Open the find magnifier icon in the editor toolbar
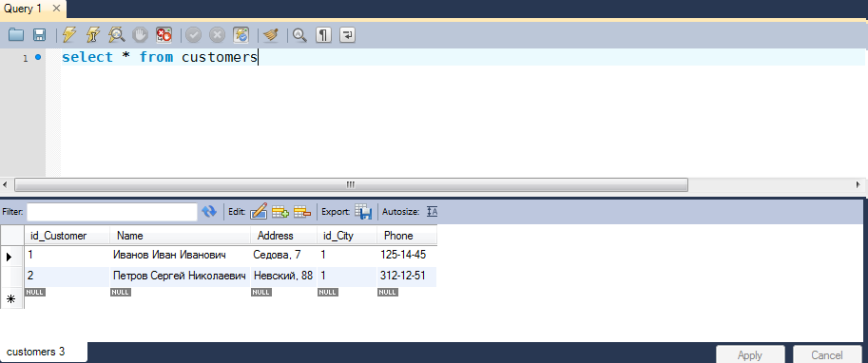 (299, 35)
